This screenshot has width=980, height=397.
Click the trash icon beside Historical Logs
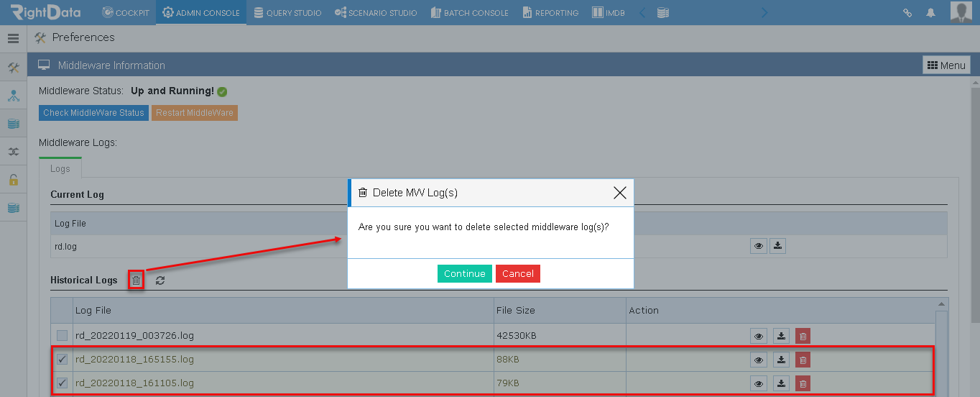click(136, 280)
